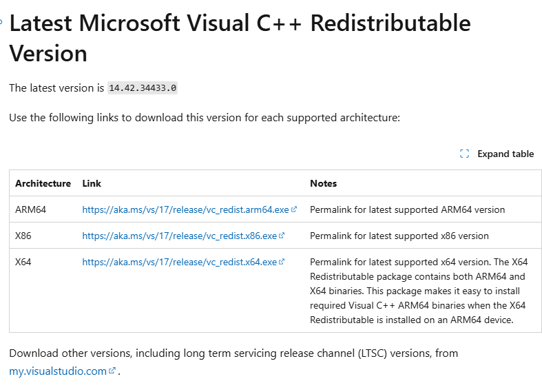Click the Notes column header
This screenshot has width=542, height=392.
coord(323,183)
